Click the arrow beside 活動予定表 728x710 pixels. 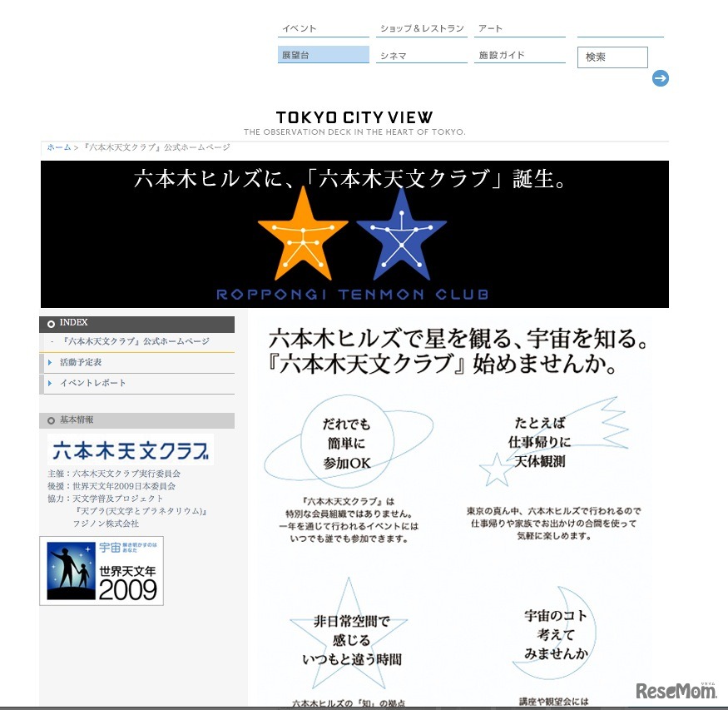(x=50, y=362)
